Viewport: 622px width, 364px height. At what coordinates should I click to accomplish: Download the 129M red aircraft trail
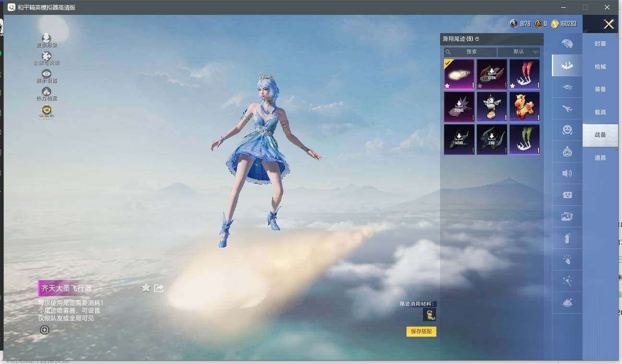click(x=492, y=74)
